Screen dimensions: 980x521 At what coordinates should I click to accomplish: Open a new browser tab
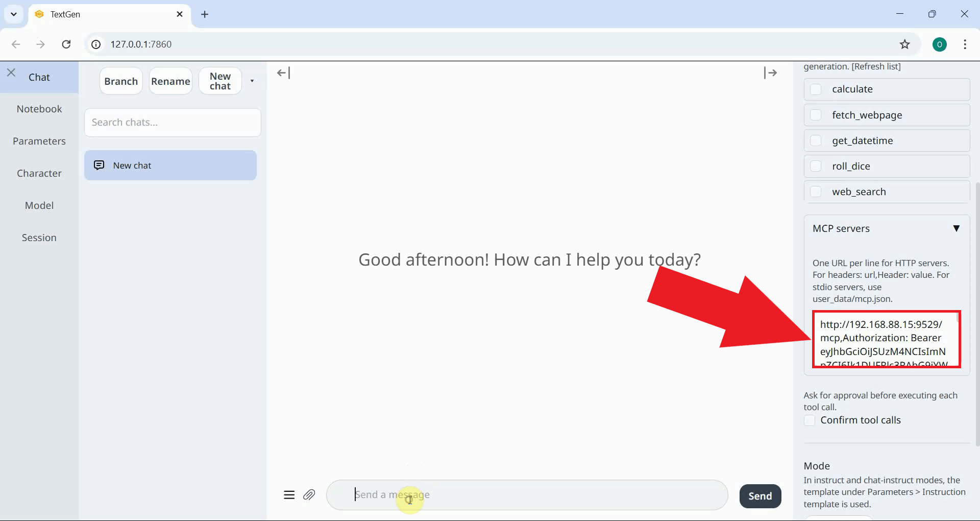coord(205,14)
